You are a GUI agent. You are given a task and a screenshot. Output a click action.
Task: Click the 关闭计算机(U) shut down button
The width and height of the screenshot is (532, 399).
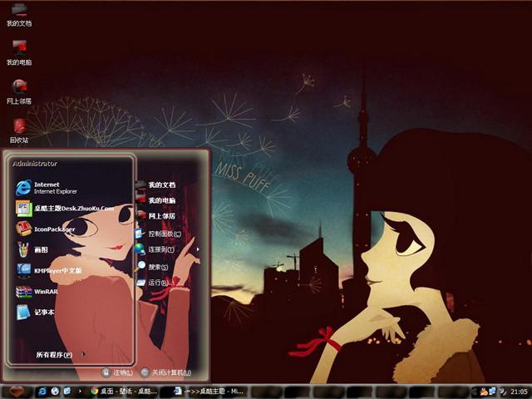point(166,372)
